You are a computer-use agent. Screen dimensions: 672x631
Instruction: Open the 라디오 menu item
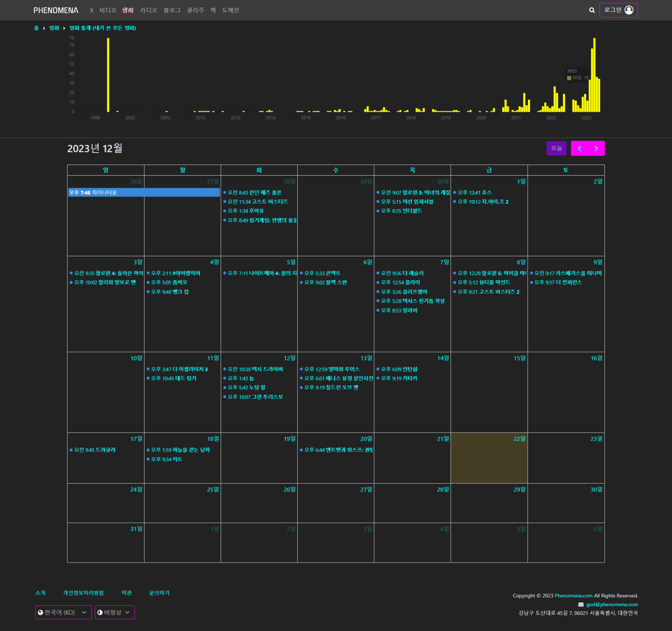pyautogui.click(x=149, y=11)
